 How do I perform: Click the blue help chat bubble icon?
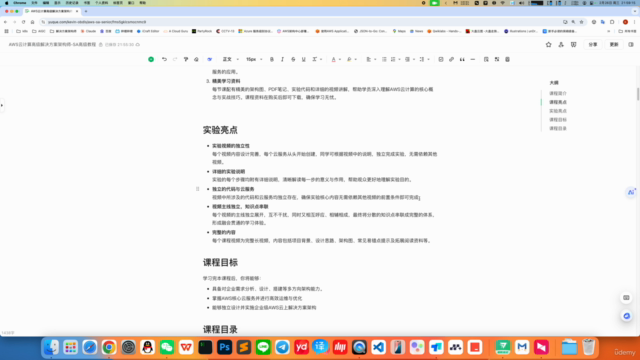click(626, 316)
